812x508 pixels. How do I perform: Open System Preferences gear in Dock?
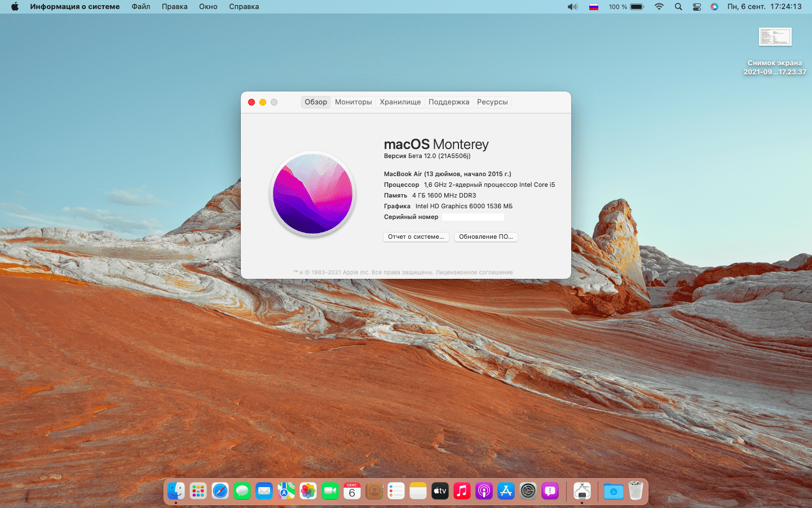tap(528, 491)
